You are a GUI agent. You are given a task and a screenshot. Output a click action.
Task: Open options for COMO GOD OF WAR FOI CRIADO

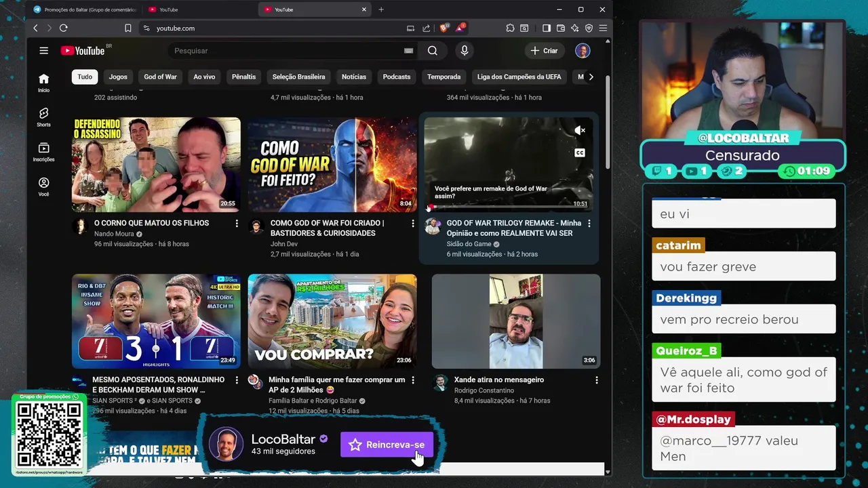413,223
